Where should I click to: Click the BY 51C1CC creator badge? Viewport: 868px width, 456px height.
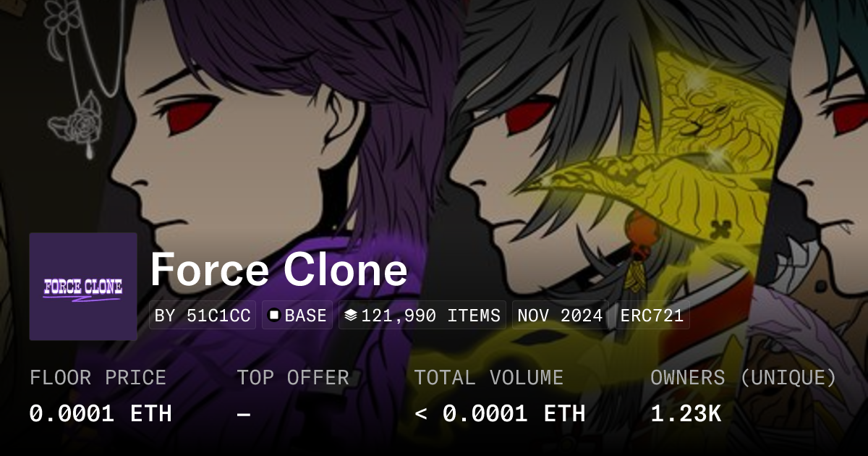click(x=203, y=316)
